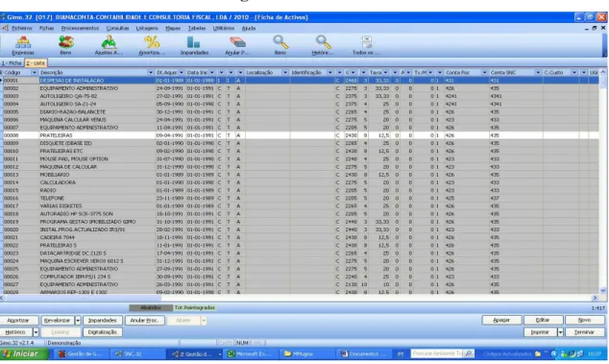Select the Imparidades bar-chart toolbar icon
The height and width of the screenshot is (364, 609).
(x=194, y=45)
